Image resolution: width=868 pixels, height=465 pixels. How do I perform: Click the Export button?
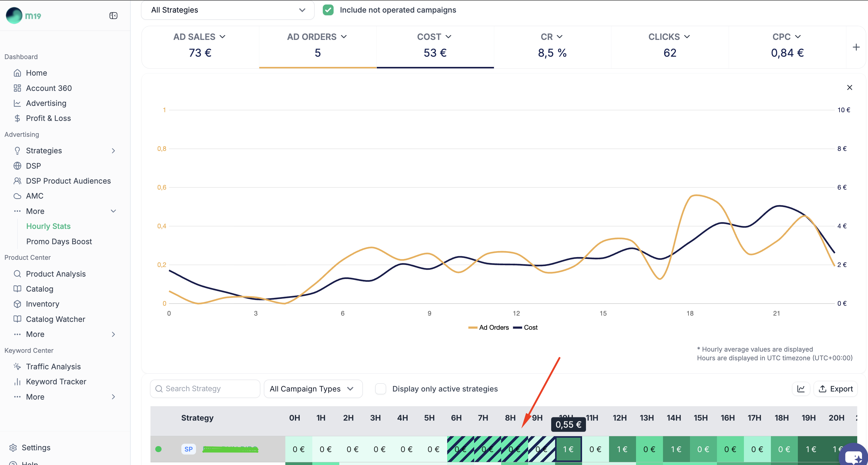pos(836,389)
